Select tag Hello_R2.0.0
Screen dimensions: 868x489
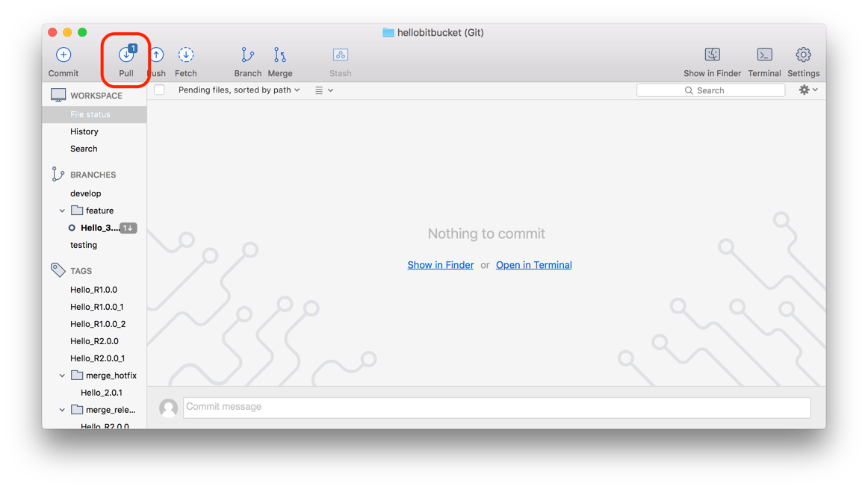pos(94,341)
